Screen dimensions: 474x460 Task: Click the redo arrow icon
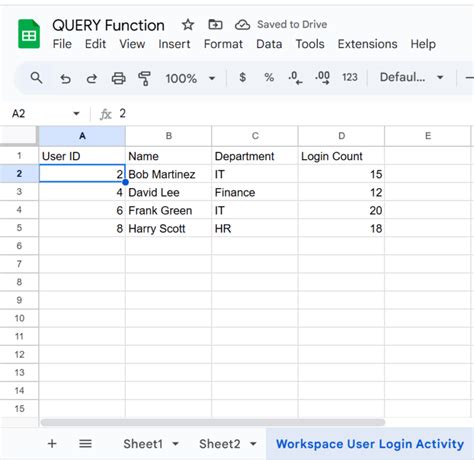92,79
